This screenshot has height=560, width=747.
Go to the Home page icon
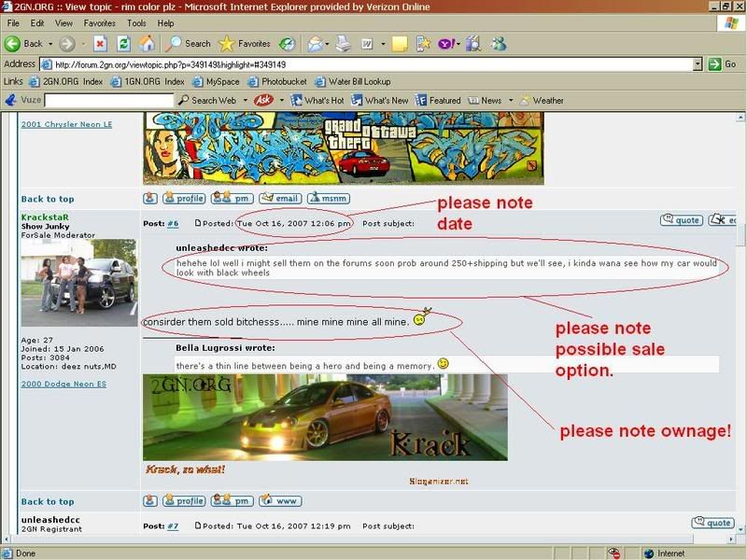click(147, 44)
